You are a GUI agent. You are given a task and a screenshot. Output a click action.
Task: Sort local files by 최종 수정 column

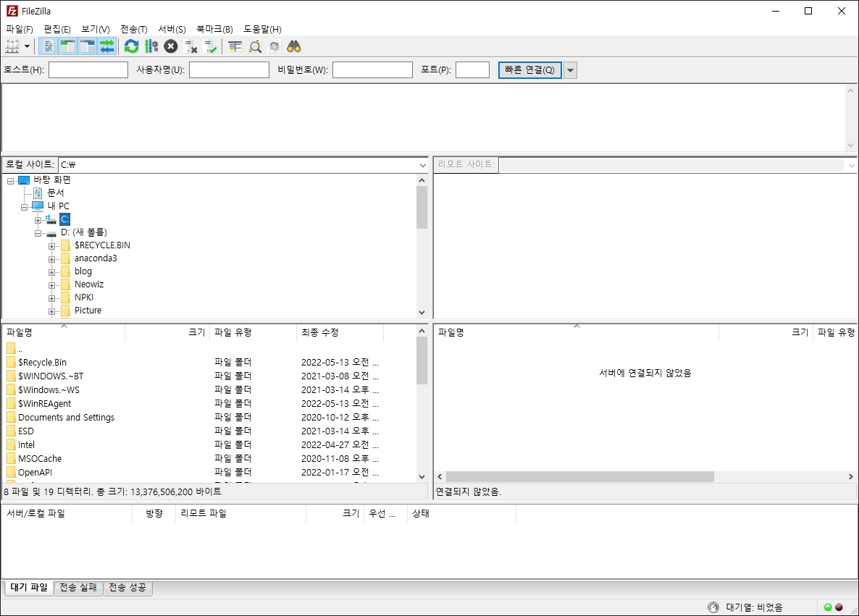tap(340, 332)
